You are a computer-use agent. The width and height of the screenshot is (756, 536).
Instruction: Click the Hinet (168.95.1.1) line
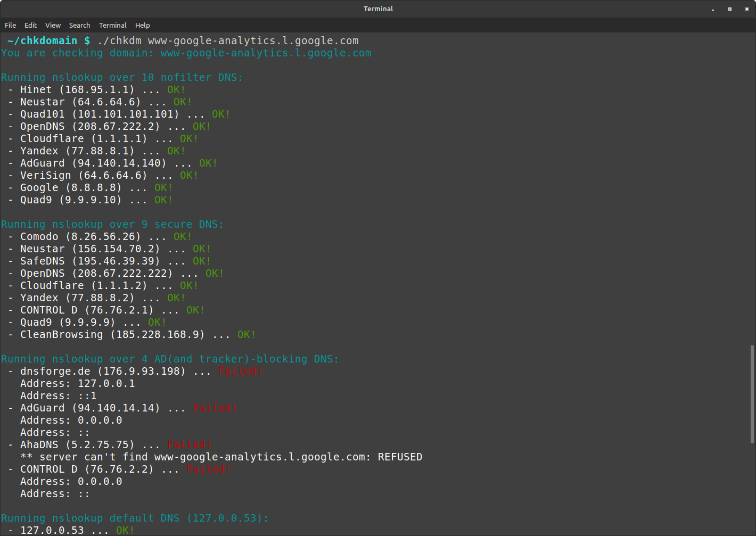point(96,89)
